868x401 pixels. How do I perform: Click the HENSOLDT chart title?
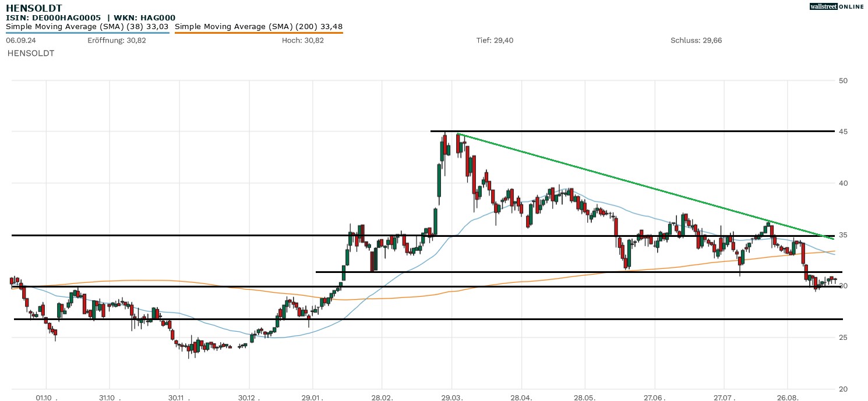34,9
